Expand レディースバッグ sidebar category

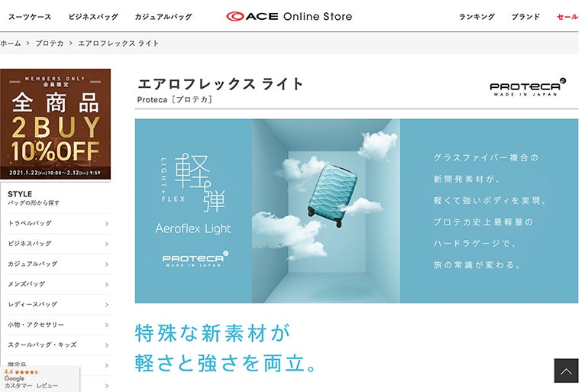pos(56,304)
